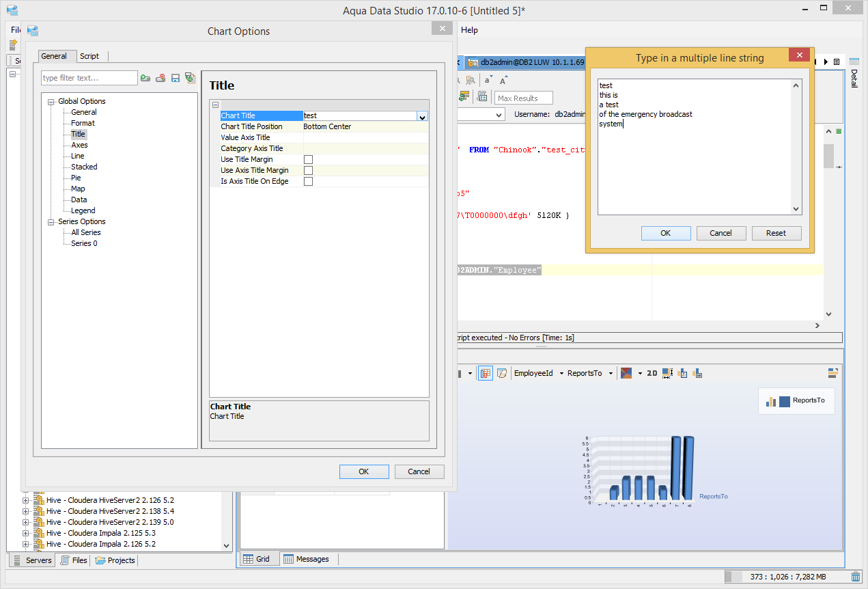Click OK in multiple line string dialog
The width and height of the screenshot is (868, 589).
[666, 233]
